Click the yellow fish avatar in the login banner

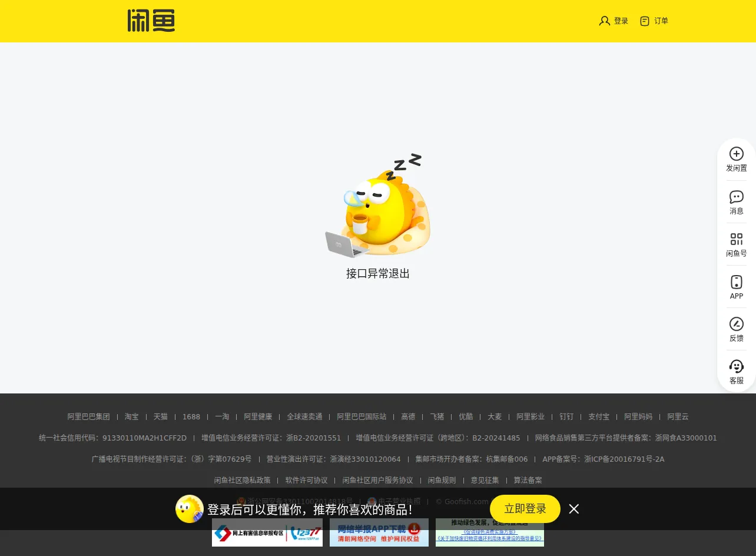coord(190,509)
